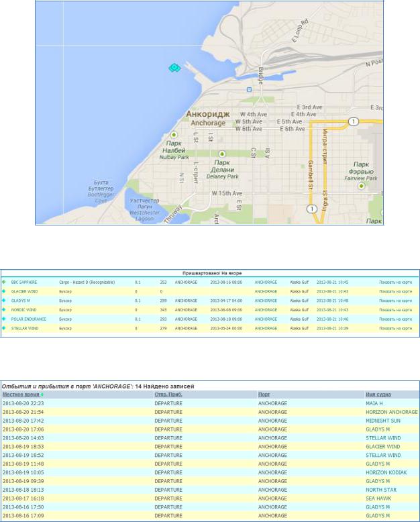Open GLADYS M link for 17:06 departure
This screenshot has height=522, width=420.
tap(378, 429)
